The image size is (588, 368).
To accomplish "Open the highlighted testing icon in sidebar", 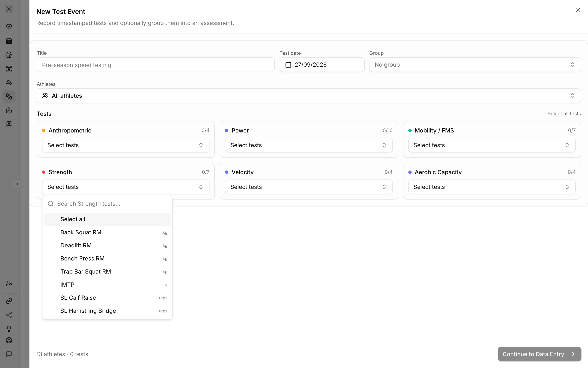I will [x=9, y=97].
